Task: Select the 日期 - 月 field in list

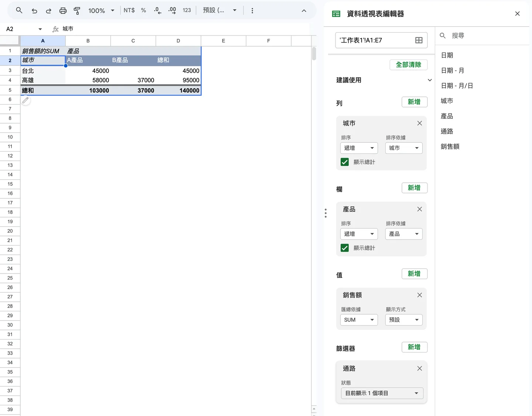Action: pos(453,70)
